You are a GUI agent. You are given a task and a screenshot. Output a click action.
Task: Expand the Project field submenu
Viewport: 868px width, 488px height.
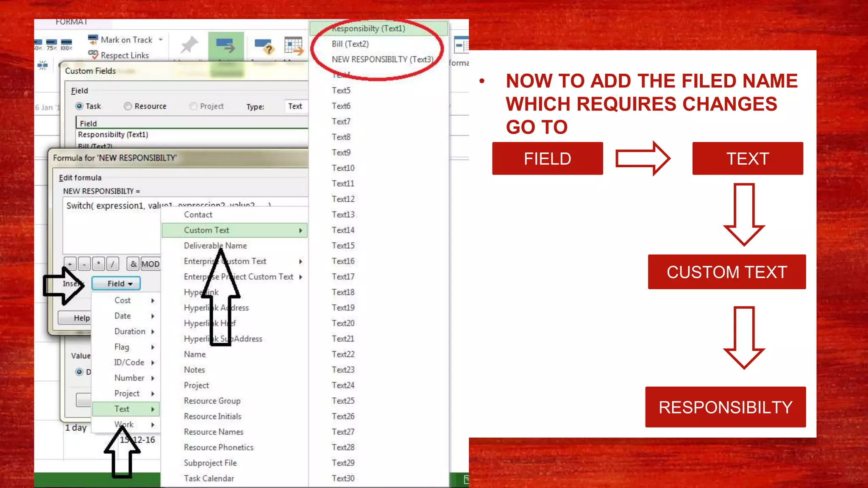pyautogui.click(x=126, y=394)
